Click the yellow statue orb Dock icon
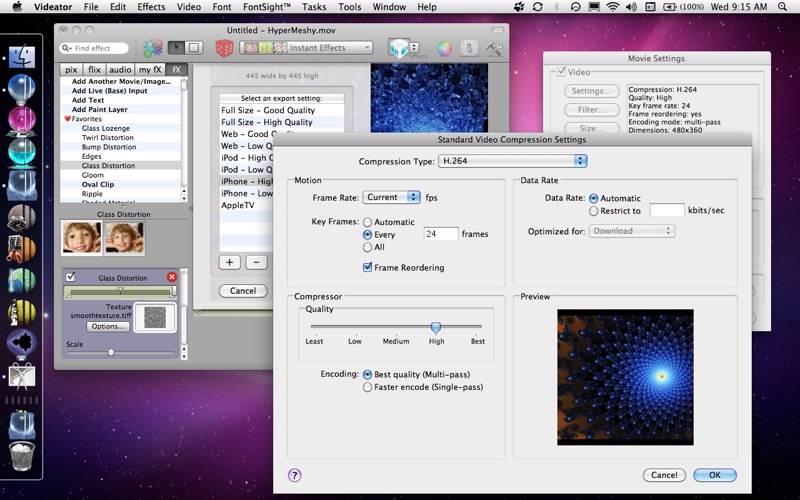The height and width of the screenshot is (500, 800). pos(22,312)
